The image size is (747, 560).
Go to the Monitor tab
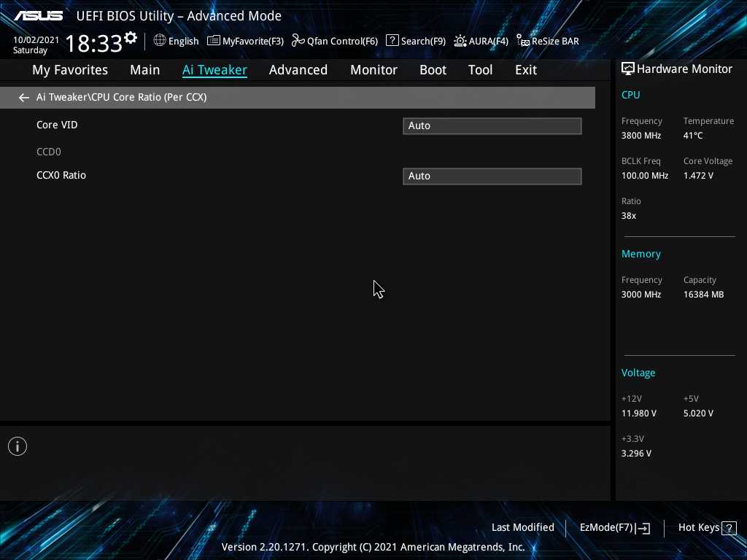pos(373,70)
